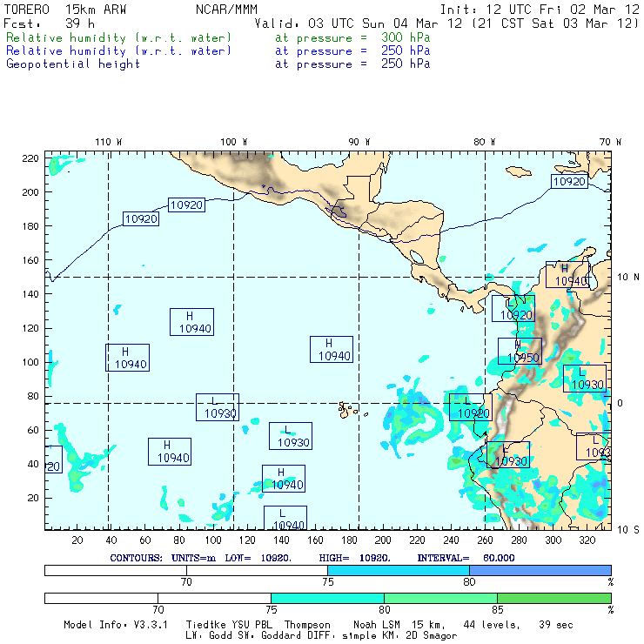Click the 'L 10940' low marker box
Viewport: 644px width, 644px height.
click(285, 519)
